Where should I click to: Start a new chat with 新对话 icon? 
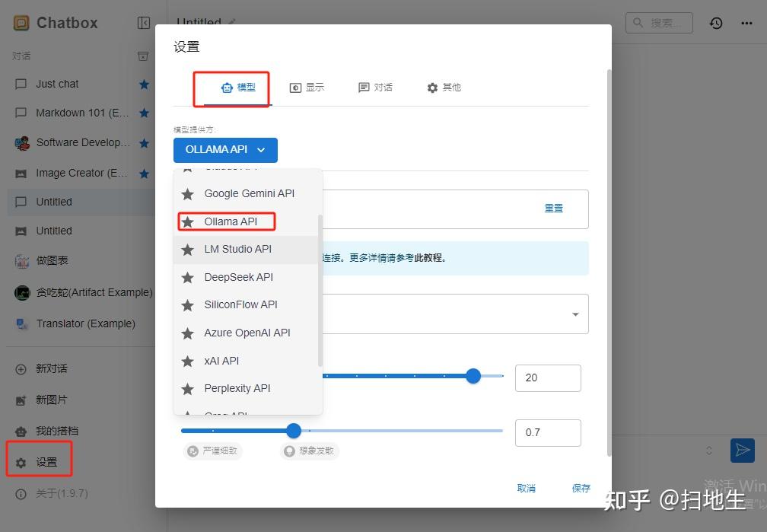tap(21, 368)
